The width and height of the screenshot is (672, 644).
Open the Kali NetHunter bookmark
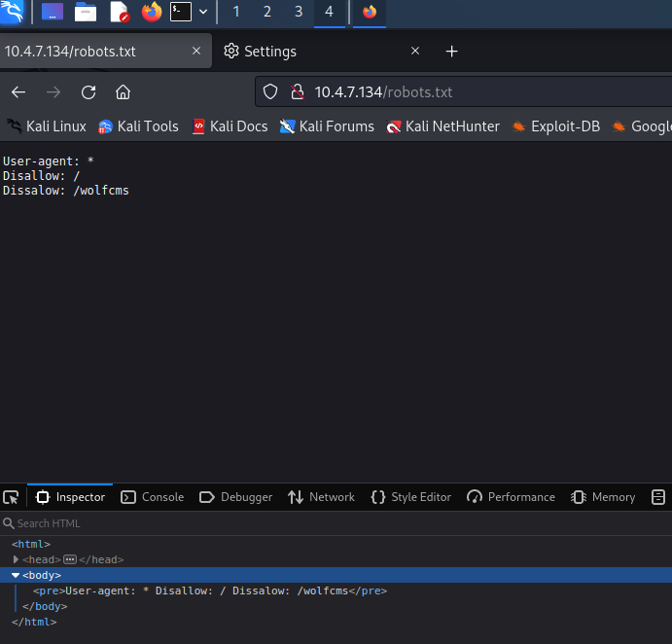click(x=442, y=126)
